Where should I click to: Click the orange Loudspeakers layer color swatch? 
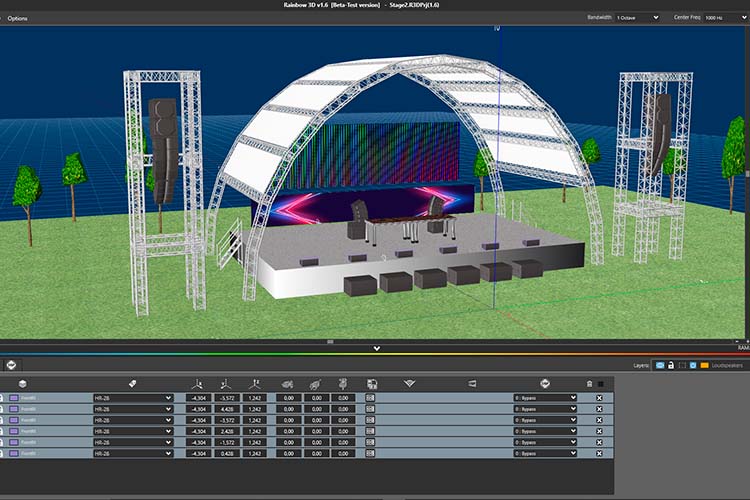click(704, 365)
